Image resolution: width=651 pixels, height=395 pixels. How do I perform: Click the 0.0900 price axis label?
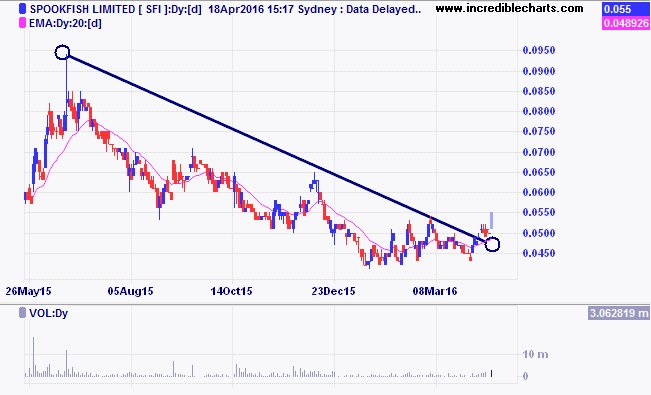coord(538,71)
